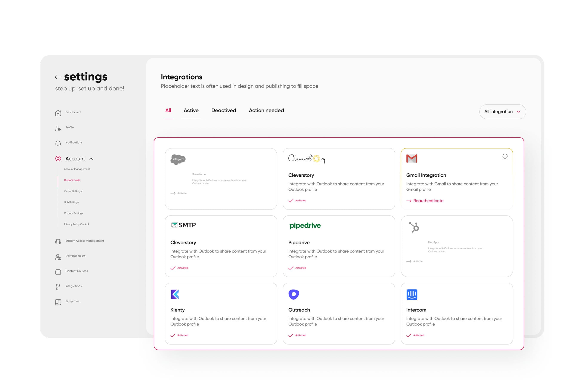
Task: Open the Dashboard menu label
Action: (73, 112)
